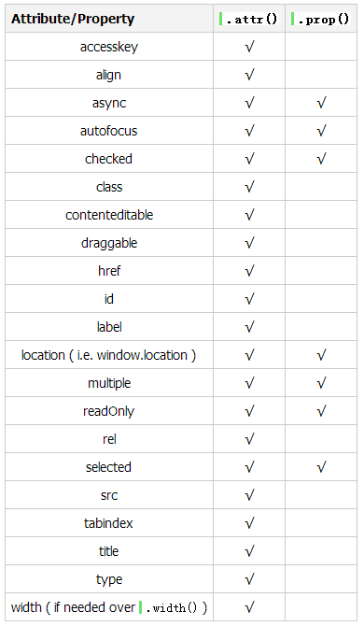Click the location row .prop() checkmark
The height and width of the screenshot is (626, 364).
(x=321, y=355)
